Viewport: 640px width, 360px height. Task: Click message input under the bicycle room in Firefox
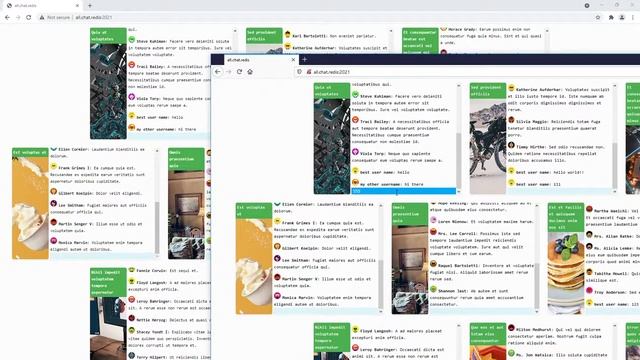[x=560, y=191]
